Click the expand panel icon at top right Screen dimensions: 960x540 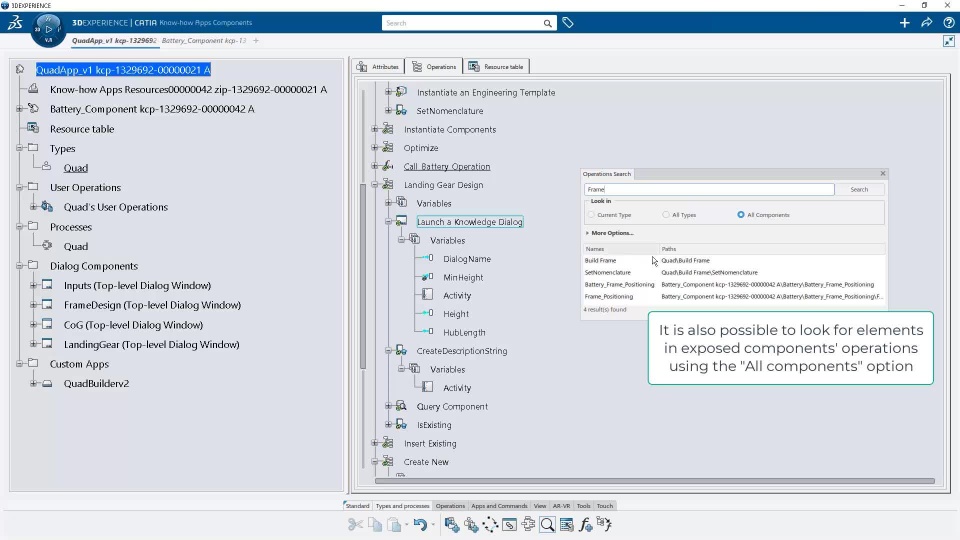948,41
